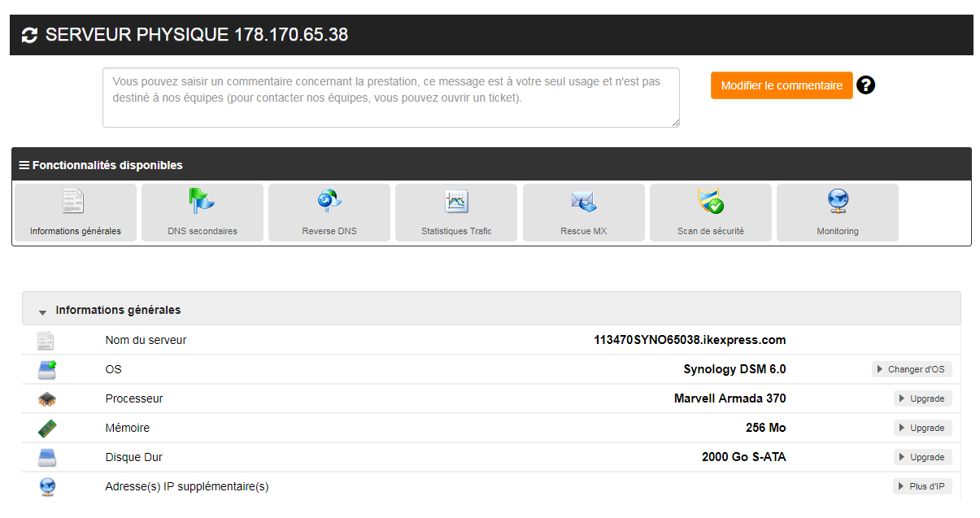The width and height of the screenshot is (980, 518).
Task: Click the Mémoire RAM stick icon
Action: coord(47,429)
